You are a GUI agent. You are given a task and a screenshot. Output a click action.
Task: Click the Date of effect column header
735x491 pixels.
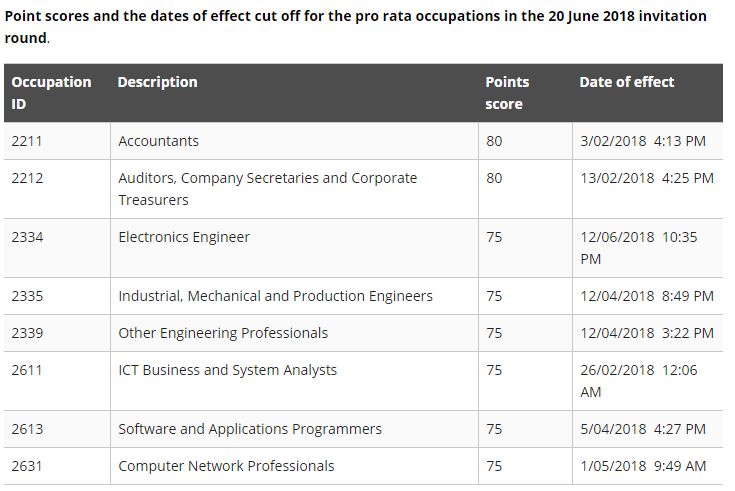(627, 82)
